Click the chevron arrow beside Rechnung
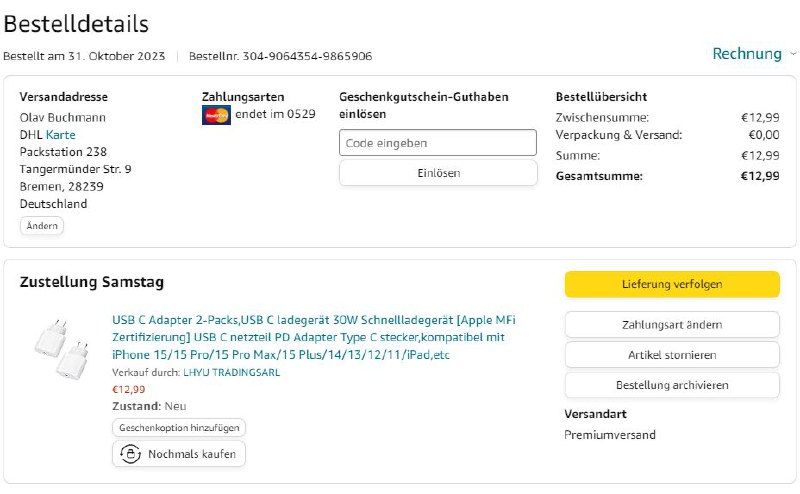Viewport: 800px width, 494px height. pyautogui.click(x=793, y=53)
